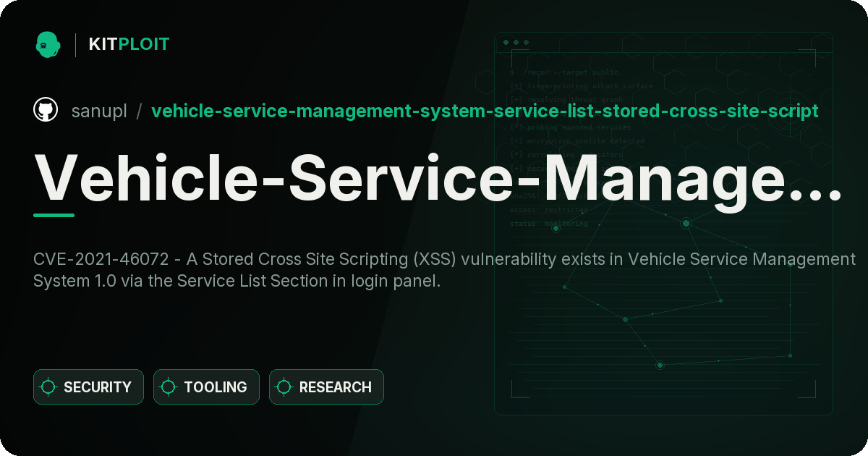Click the KitPloit mascot logo icon
Screen dimensions: 868x456
click(x=48, y=44)
